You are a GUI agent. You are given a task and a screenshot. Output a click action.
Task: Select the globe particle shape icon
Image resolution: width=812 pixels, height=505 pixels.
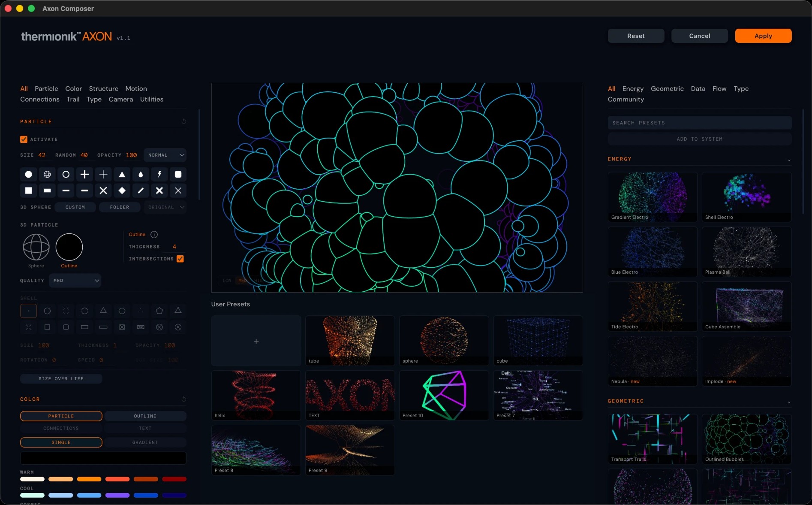(x=47, y=174)
